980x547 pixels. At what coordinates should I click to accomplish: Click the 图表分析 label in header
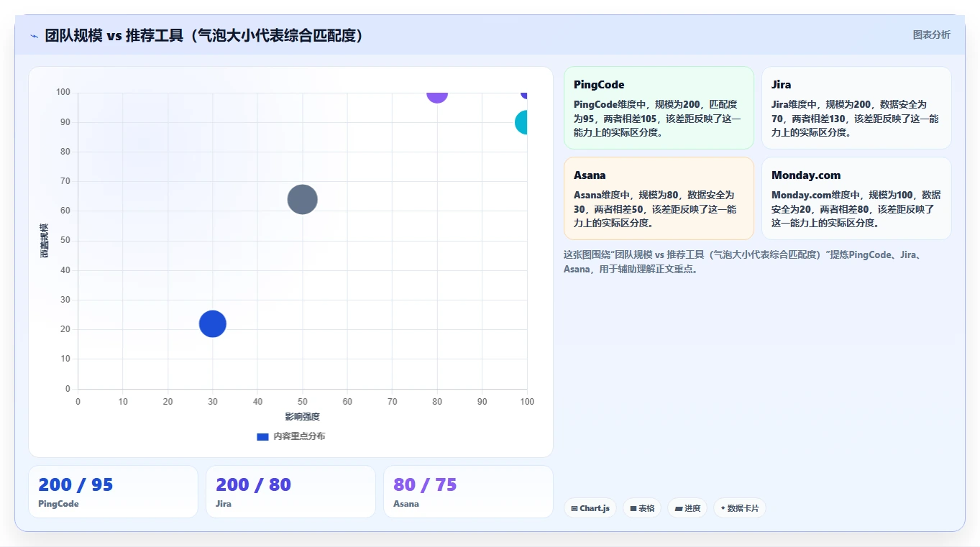tap(931, 35)
